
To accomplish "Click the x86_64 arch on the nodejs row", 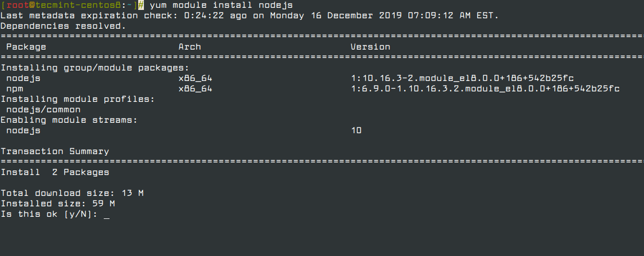I will 195,78.
